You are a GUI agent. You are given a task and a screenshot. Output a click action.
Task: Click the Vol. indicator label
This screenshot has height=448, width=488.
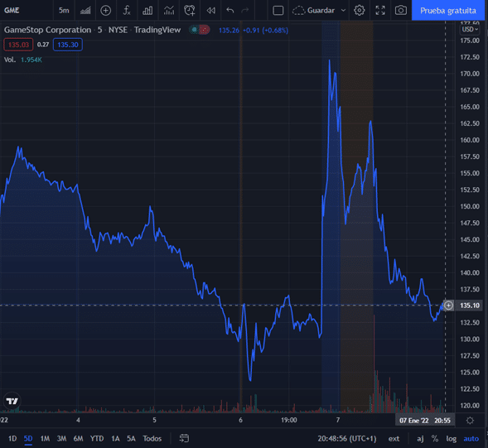[x=10, y=60]
